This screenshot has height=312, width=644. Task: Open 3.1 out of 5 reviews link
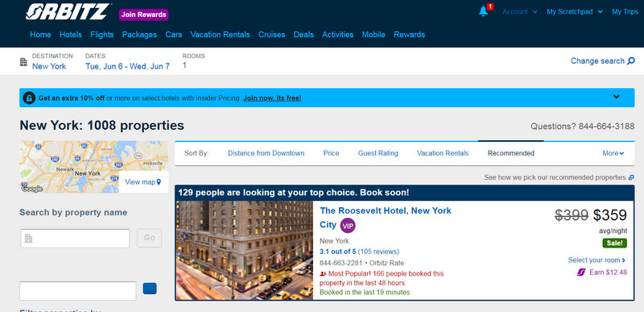tap(359, 252)
